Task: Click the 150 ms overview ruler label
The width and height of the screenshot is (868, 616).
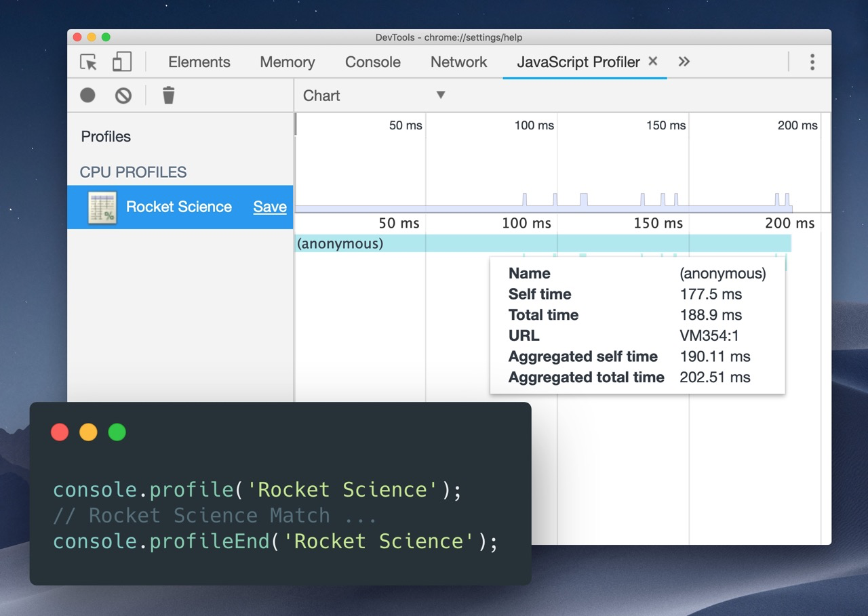Action: click(x=666, y=125)
